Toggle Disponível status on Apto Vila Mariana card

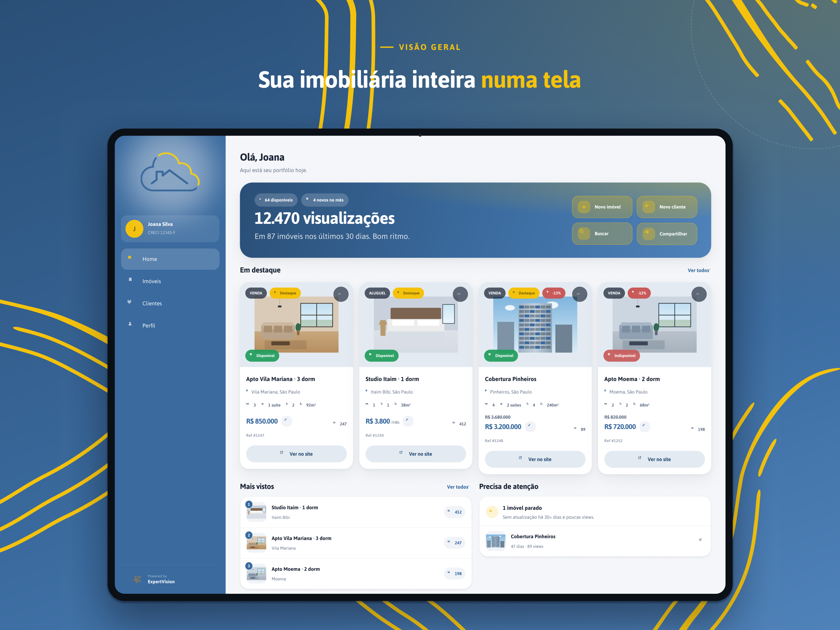pos(262,356)
